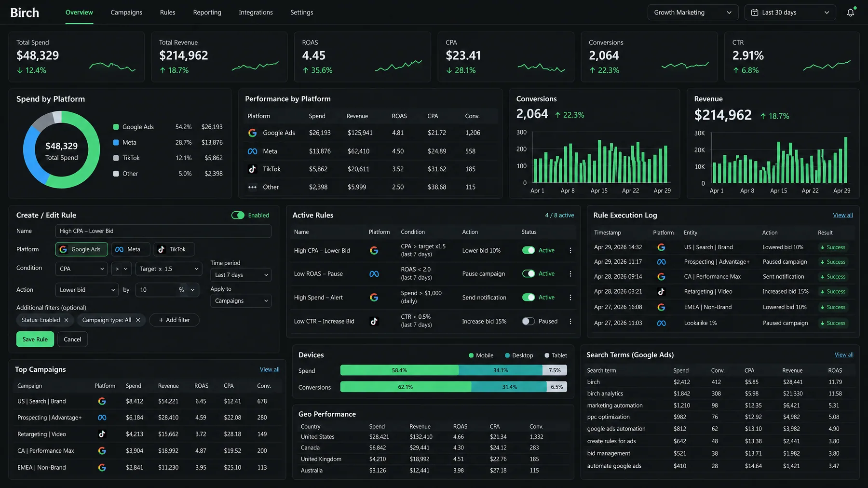Viewport: 868px width, 488px height.
Task: Click the Mobile 58.4% segment of the Spend bar
Action: pyautogui.click(x=400, y=370)
